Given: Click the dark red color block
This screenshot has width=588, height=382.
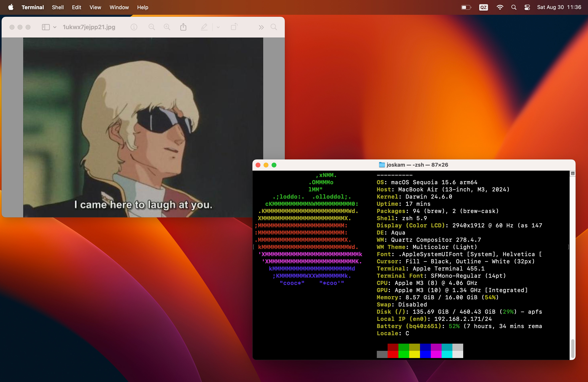Looking at the screenshot, I should [393, 347].
